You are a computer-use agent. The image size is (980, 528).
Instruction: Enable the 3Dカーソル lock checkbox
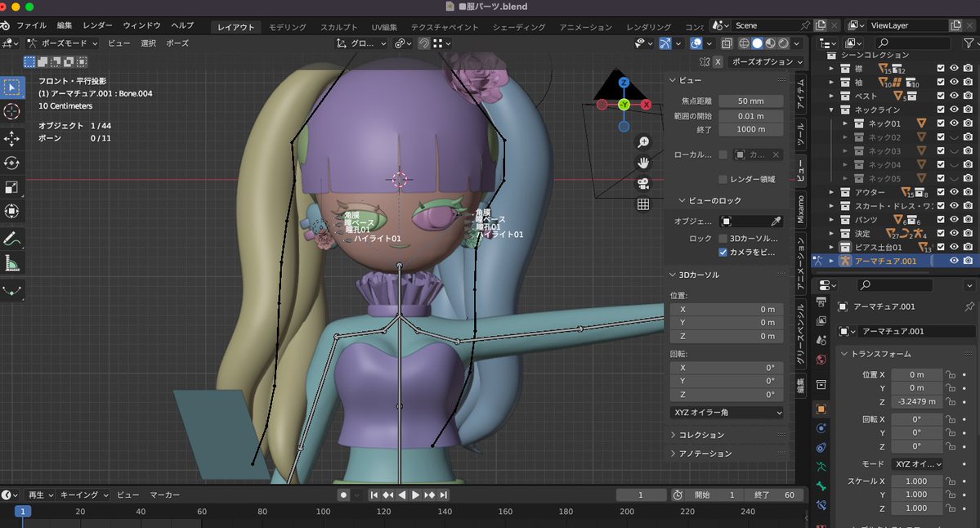pyautogui.click(x=723, y=239)
